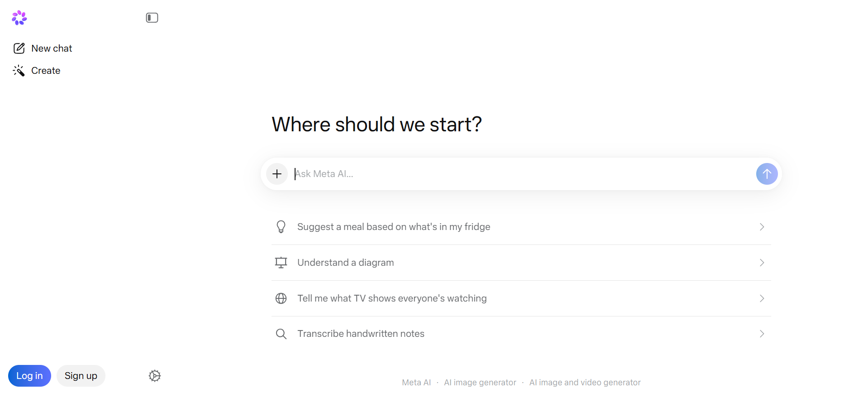Expand chevron for fridge meal suggestion

pos(762,227)
